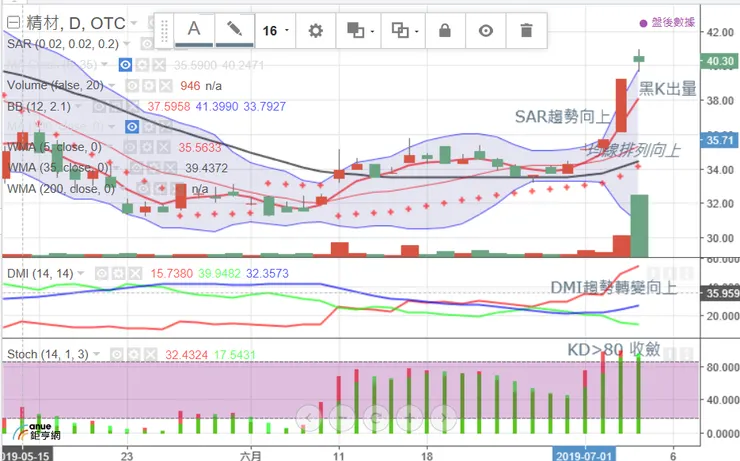The width and height of the screenshot is (740, 461).
Task: Remove the Volume indicator with X
Action: (165, 85)
